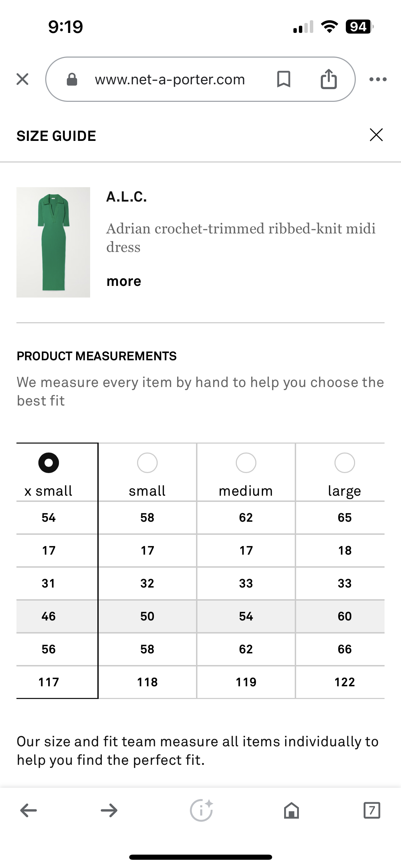
Task: Tap Adrian crochet-trimmed ribbed-knit midi dress title
Action: point(241,238)
